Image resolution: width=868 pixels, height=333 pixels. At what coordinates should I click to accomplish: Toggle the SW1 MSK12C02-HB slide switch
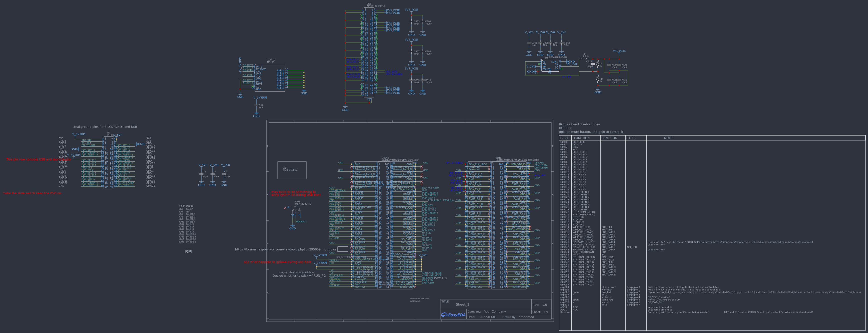tap(296, 209)
